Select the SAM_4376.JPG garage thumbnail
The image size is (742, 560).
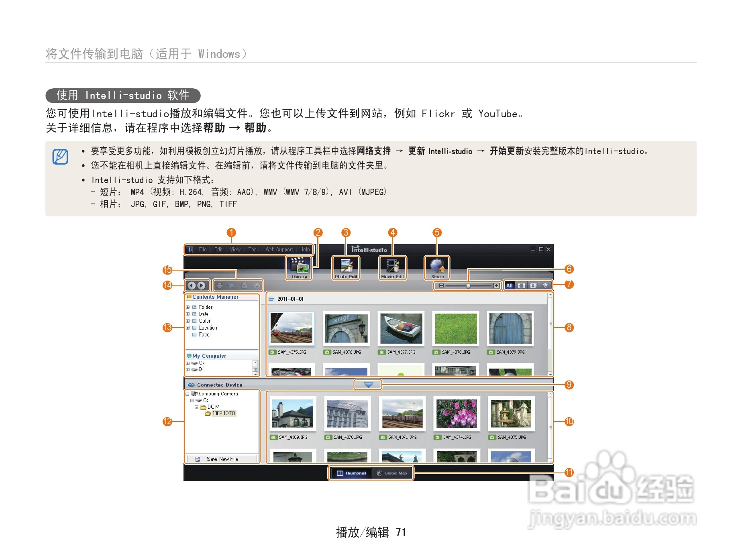[x=347, y=328]
